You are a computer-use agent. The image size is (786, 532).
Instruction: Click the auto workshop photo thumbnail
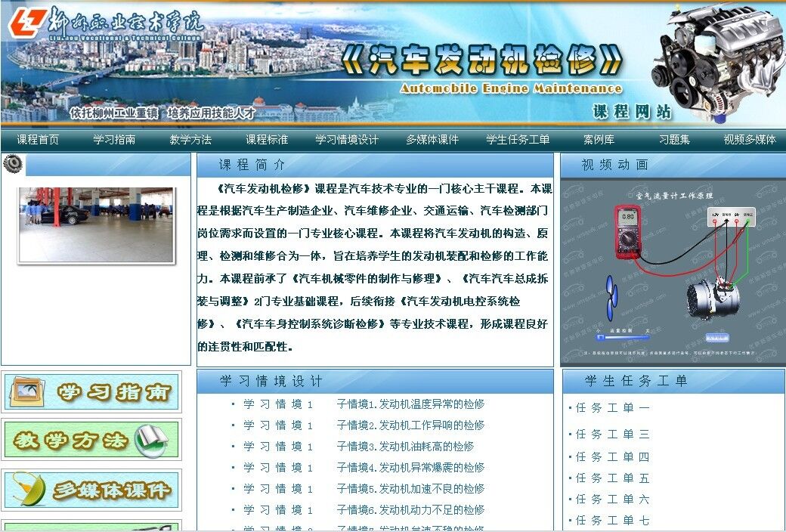tap(96, 224)
